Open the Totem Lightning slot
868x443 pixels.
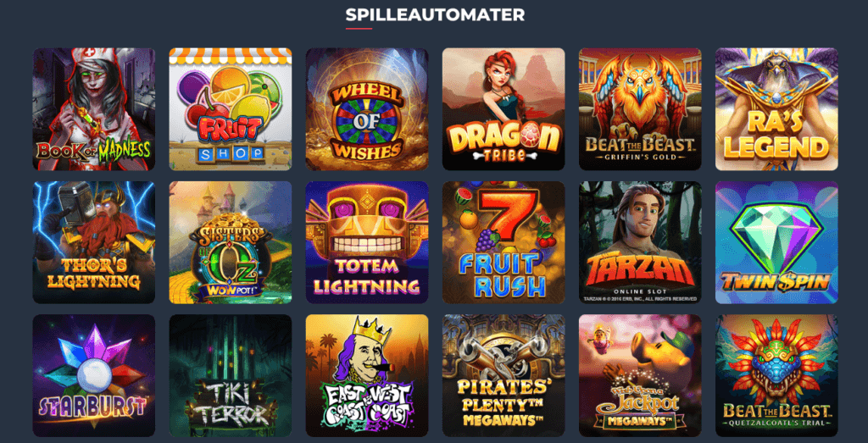[x=367, y=242]
